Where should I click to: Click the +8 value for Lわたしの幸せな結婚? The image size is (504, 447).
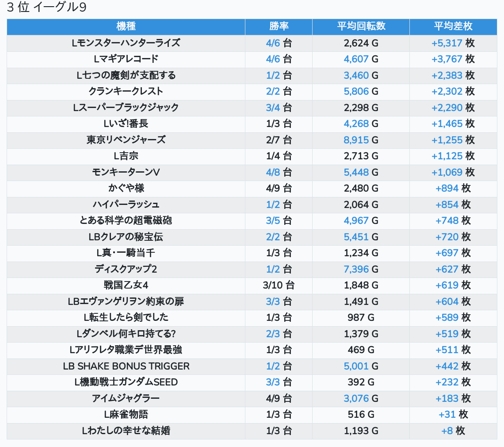point(447,431)
